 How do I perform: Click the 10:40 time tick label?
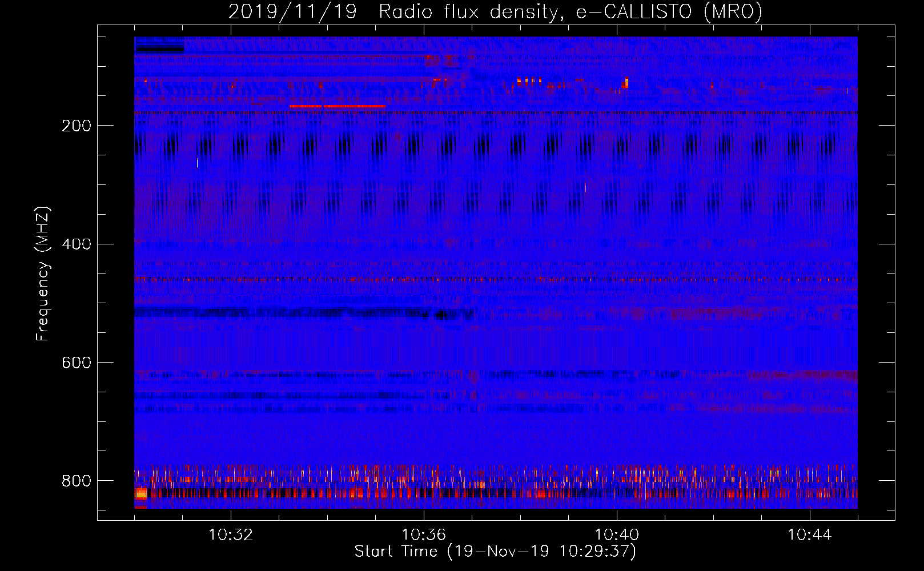617,535
